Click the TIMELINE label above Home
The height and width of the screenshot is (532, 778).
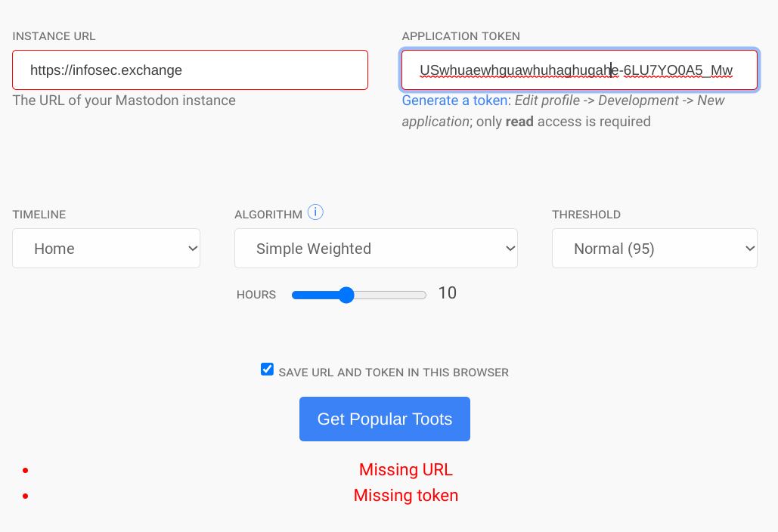[39, 215]
